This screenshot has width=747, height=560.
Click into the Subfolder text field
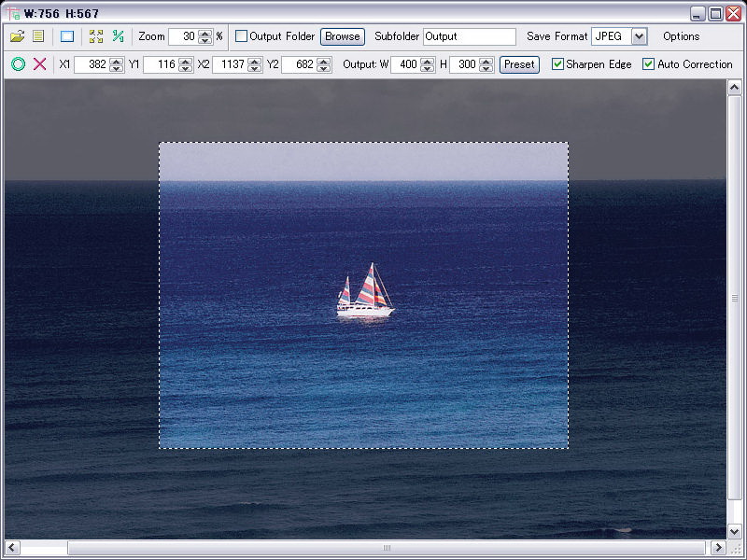(x=469, y=36)
